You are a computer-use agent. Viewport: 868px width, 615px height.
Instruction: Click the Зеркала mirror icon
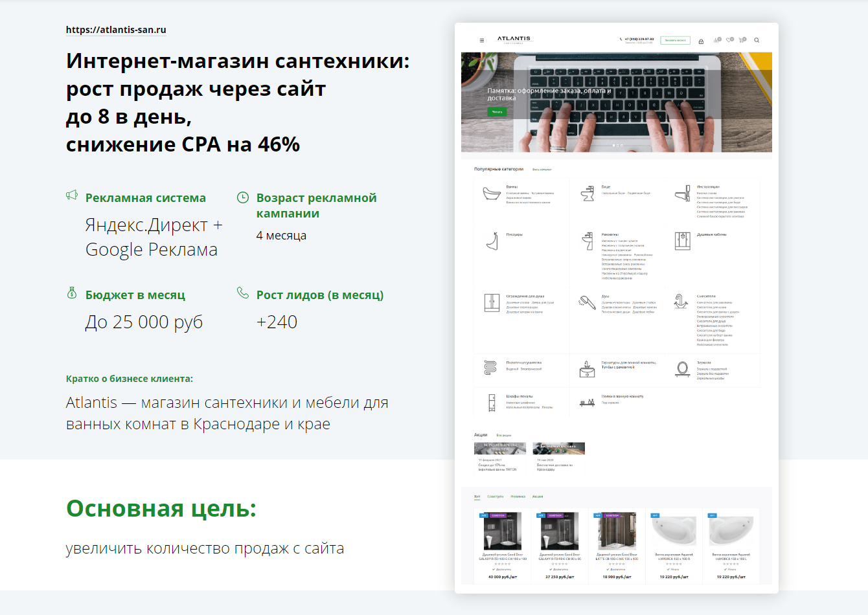tap(682, 367)
